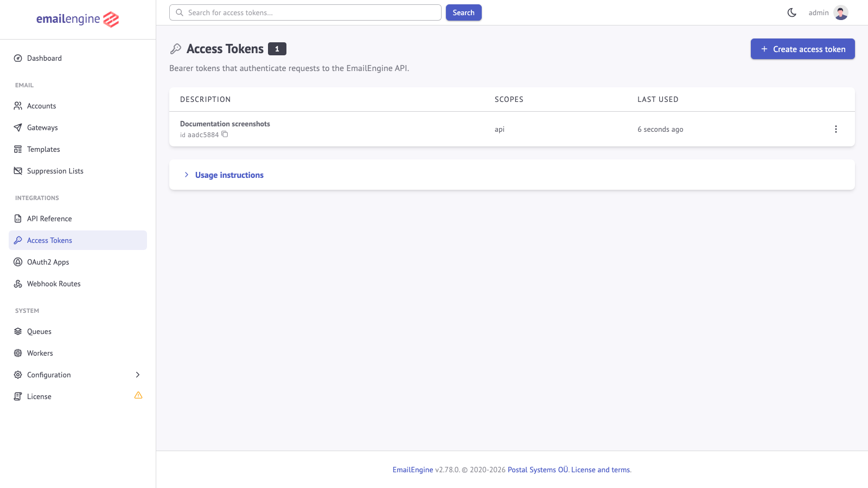Open Webhook Routes page
This screenshot has height=488, width=868.
[x=78, y=284]
